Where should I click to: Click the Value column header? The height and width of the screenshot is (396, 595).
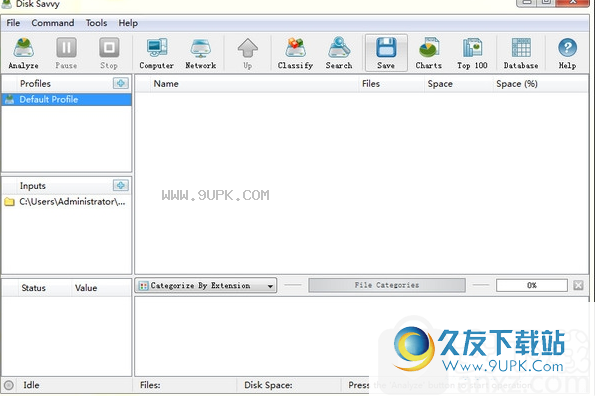coord(101,288)
